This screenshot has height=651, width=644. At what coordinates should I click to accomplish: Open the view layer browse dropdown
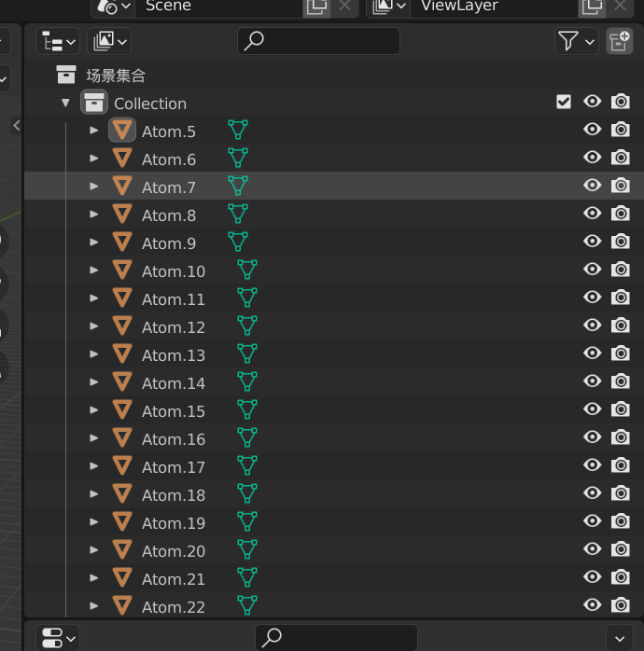point(388,7)
